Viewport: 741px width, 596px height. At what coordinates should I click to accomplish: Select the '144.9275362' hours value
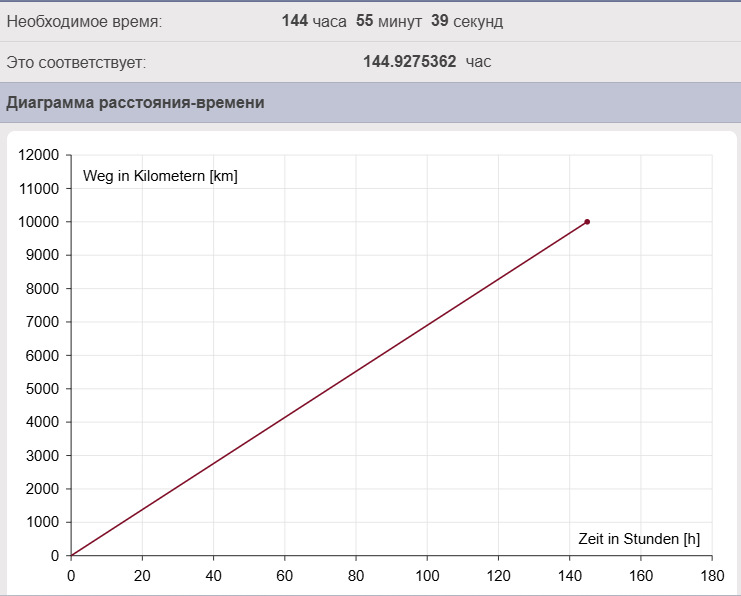(x=409, y=62)
